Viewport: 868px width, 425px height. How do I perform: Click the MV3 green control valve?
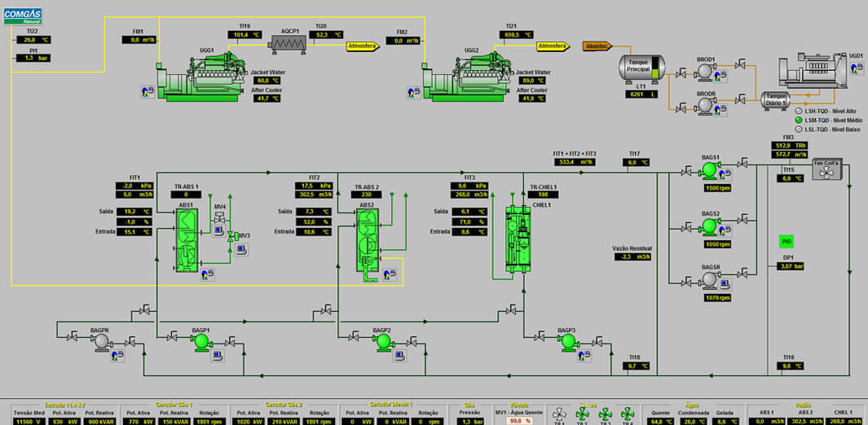pyautogui.click(x=231, y=236)
